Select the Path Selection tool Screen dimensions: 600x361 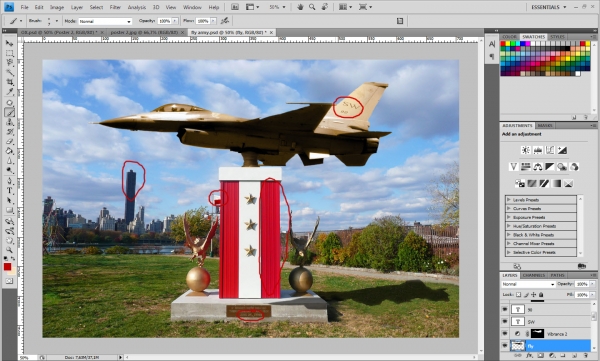(10, 200)
